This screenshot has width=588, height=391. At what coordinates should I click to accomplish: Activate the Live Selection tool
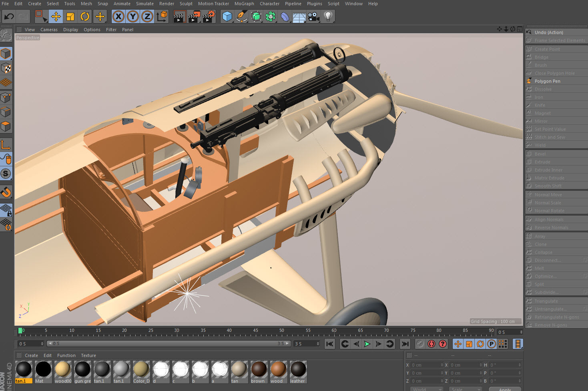pos(41,16)
